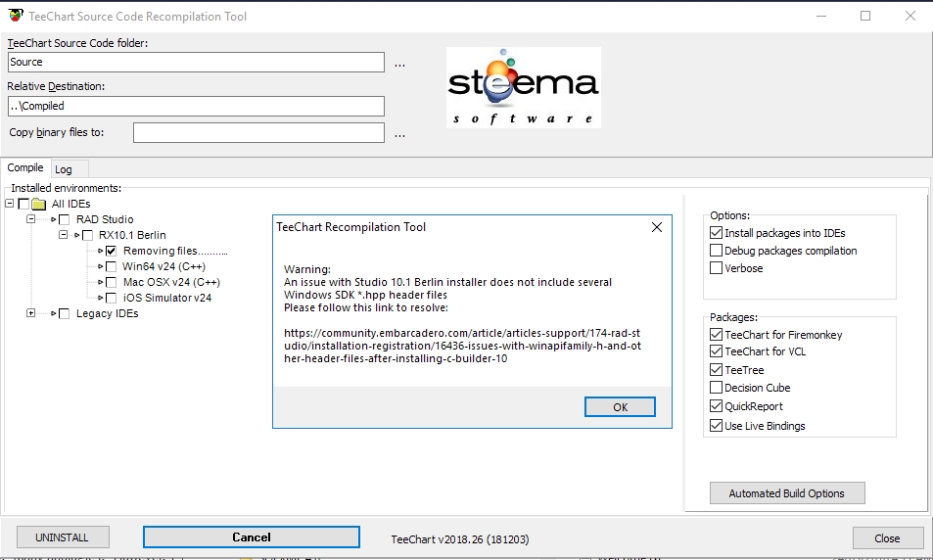Viewport: 933px width, 560px height.
Task: Select the Win64 v24 (C++) tree item
Action: pyautogui.click(x=163, y=266)
